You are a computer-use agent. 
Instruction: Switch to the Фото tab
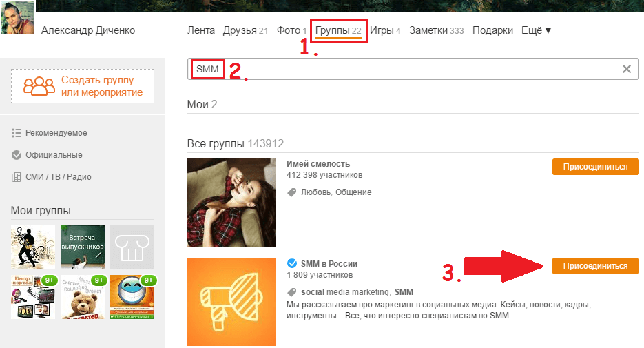tap(291, 30)
